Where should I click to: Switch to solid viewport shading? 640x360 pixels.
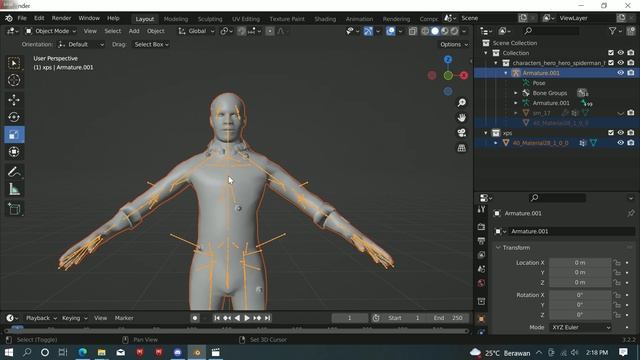pyautogui.click(x=435, y=31)
